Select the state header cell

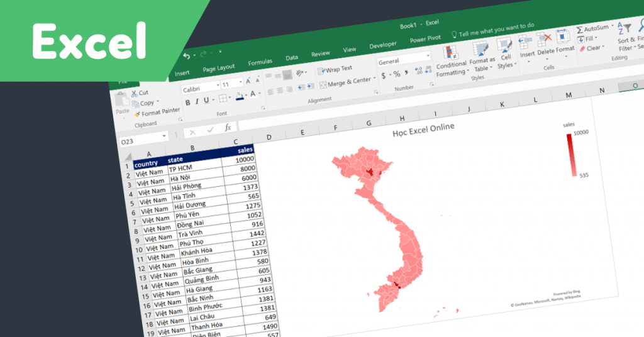tap(194, 157)
